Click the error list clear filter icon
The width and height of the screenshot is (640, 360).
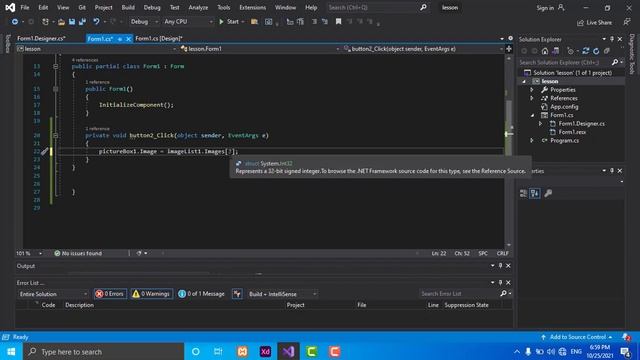pyautogui.click(x=237, y=294)
